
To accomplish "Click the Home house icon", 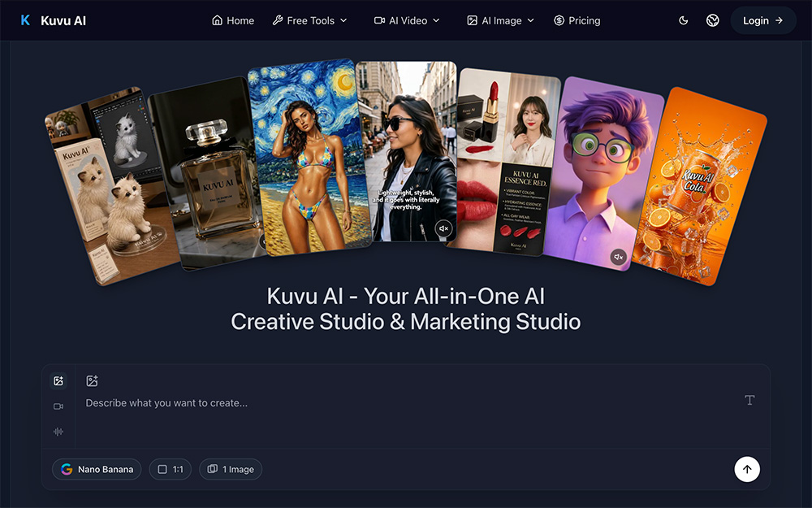I will pyautogui.click(x=218, y=21).
